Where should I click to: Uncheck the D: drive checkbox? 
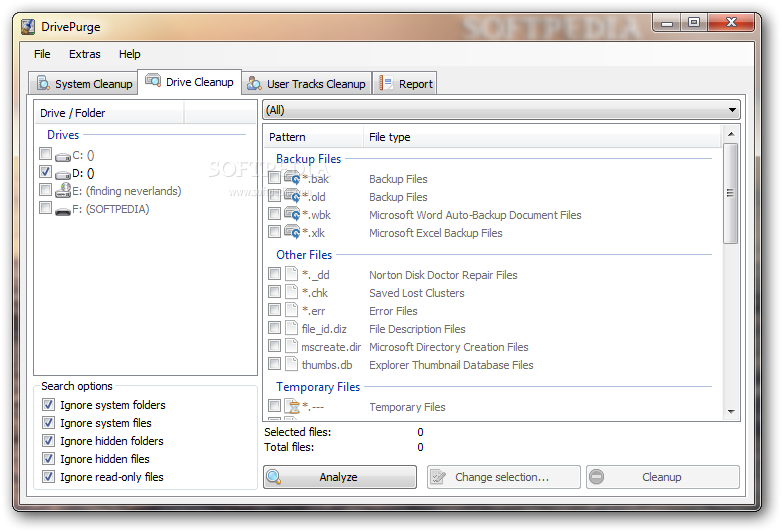pyautogui.click(x=45, y=172)
